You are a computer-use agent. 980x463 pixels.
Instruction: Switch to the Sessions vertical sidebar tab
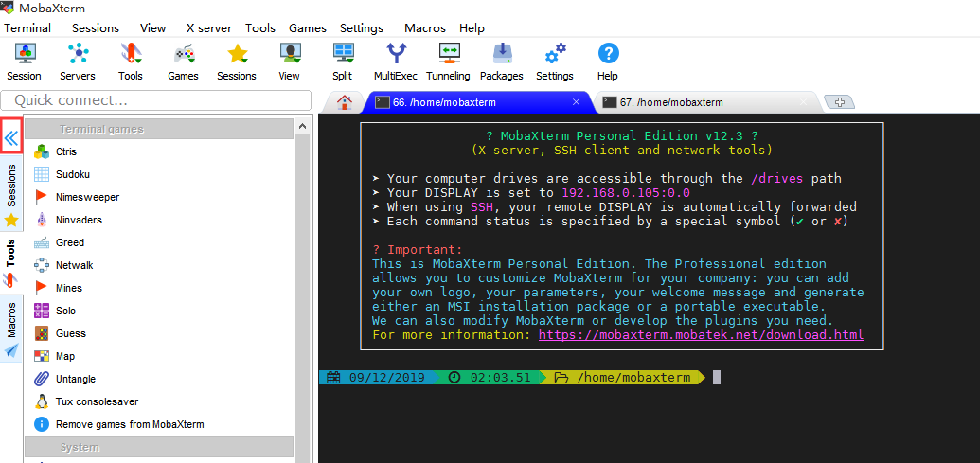click(x=11, y=195)
